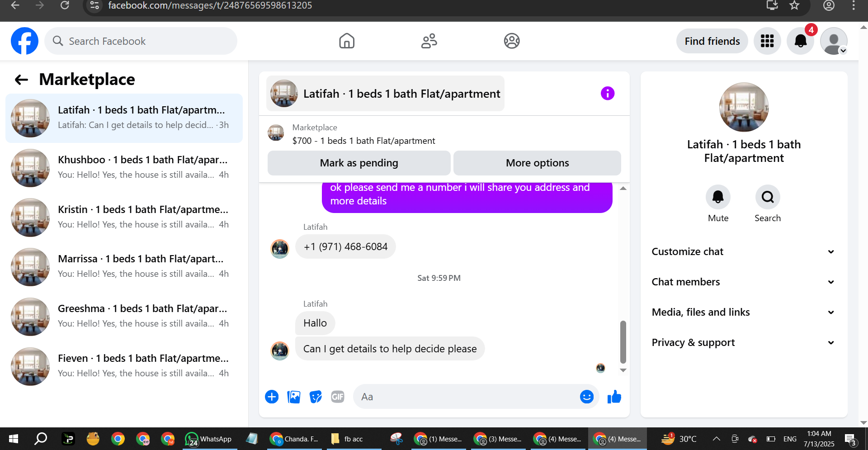Open Marrissa conversation in list
This screenshot has width=868, height=450.
coord(124,267)
